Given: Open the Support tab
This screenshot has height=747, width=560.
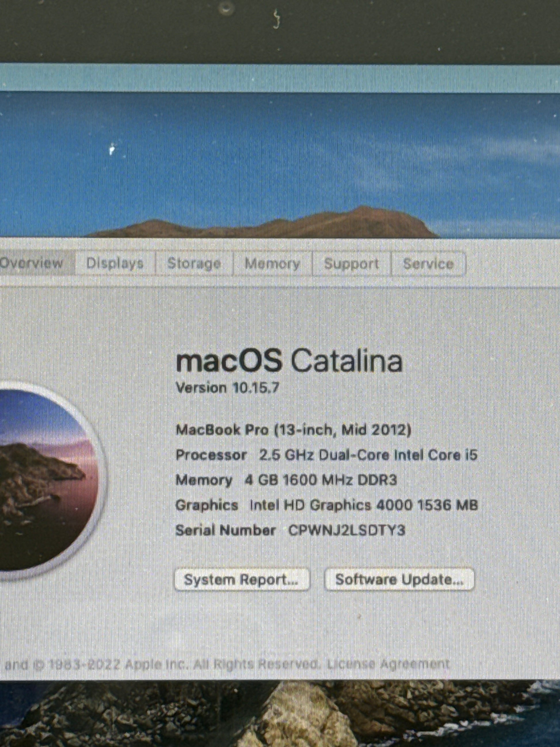Looking at the screenshot, I should pos(351,264).
